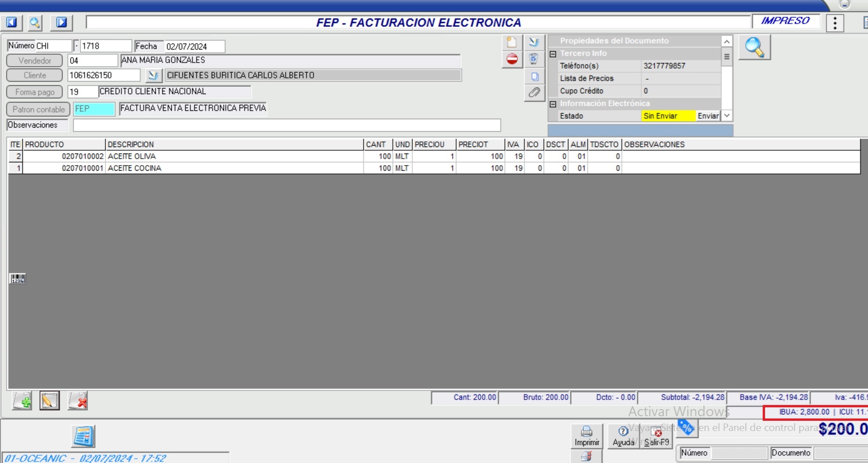Click the delete item row icon
868x463 pixels.
[78, 401]
